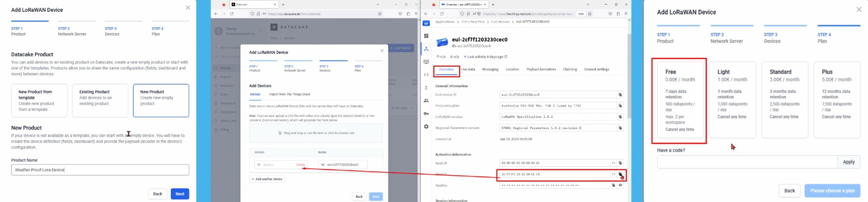Copy the DevEUI to clipboard

pyautogui.click(x=620, y=174)
